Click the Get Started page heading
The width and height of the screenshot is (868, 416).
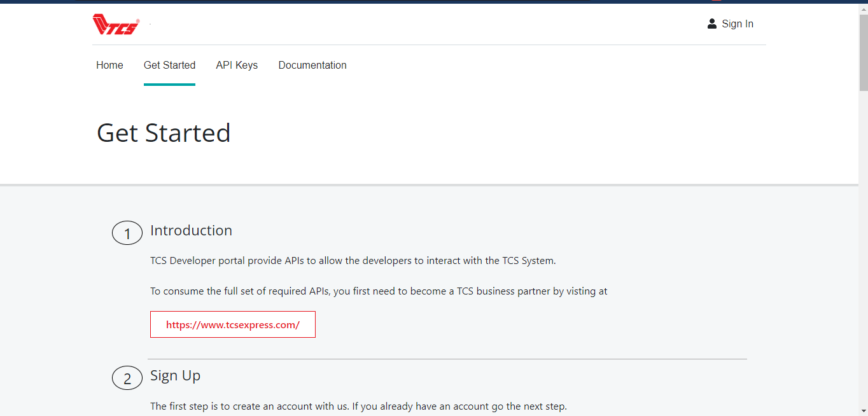point(164,133)
